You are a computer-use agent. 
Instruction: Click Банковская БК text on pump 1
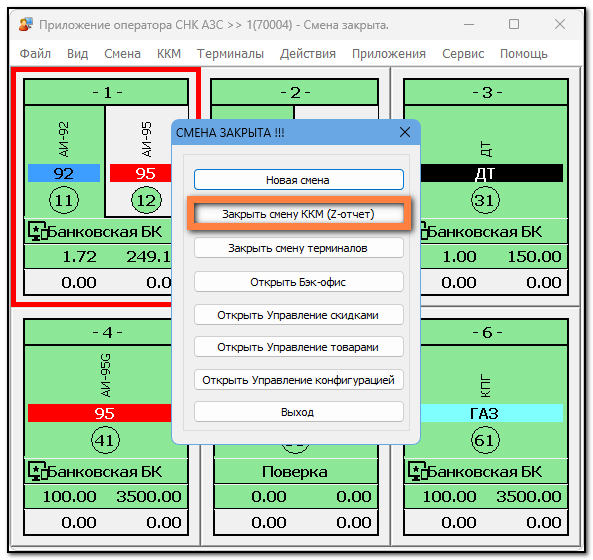pyautogui.click(x=105, y=232)
